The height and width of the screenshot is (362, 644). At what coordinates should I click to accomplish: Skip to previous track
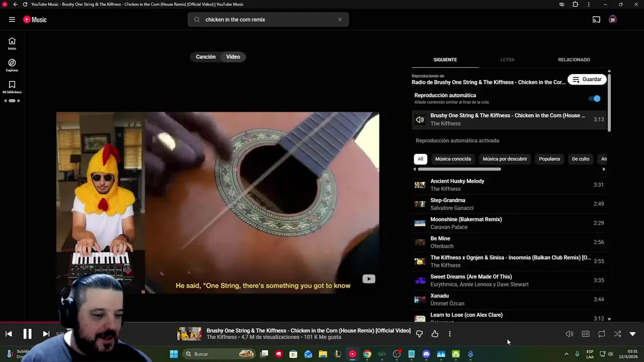click(9, 334)
